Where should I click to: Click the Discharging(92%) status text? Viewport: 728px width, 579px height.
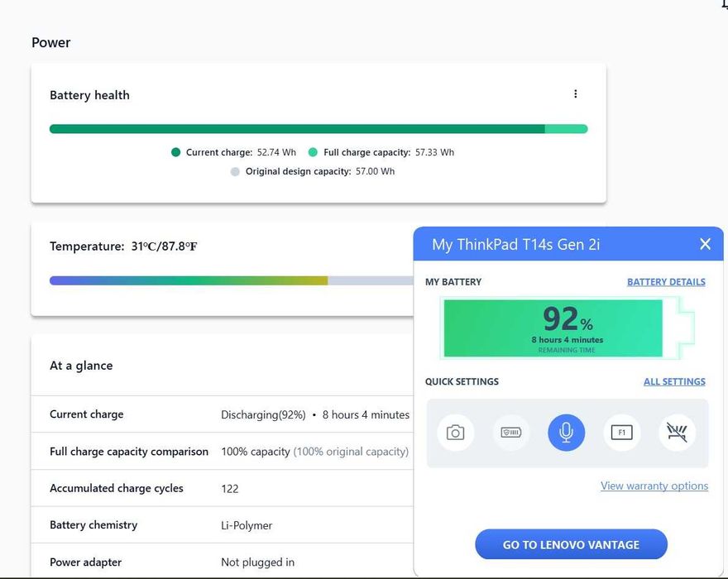point(263,414)
